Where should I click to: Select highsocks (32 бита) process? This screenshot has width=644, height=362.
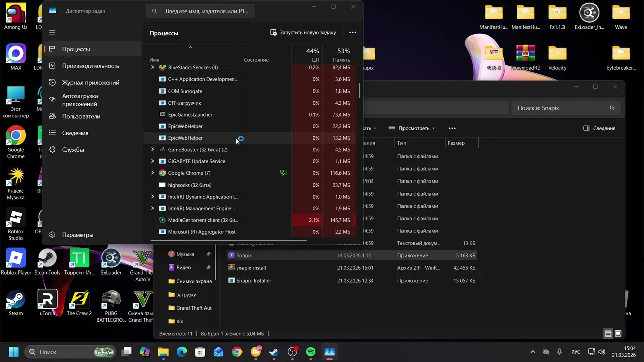[251, 185]
